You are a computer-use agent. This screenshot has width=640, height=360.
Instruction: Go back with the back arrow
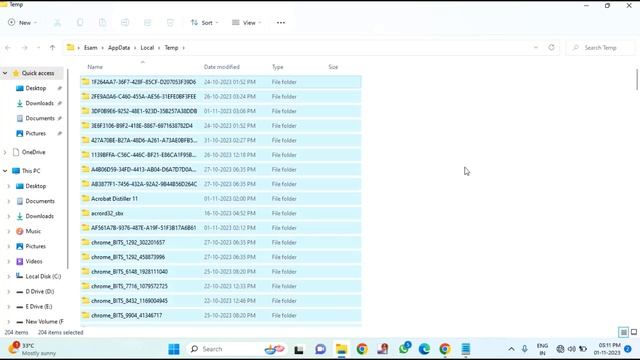click(8, 48)
